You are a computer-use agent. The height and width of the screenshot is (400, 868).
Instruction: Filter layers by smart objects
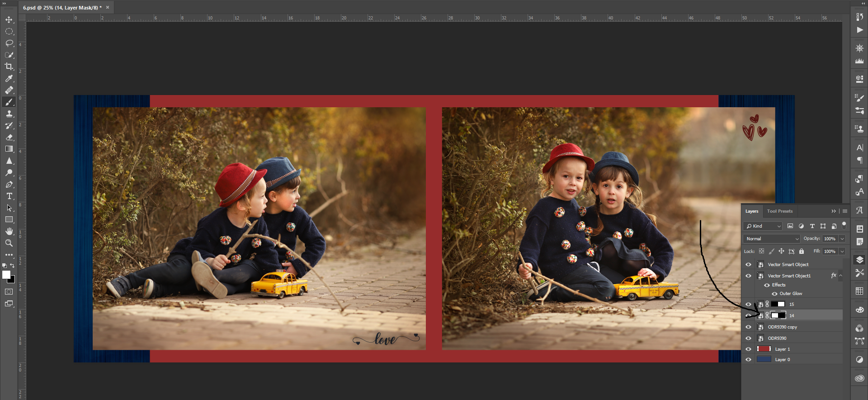tap(834, 226)
